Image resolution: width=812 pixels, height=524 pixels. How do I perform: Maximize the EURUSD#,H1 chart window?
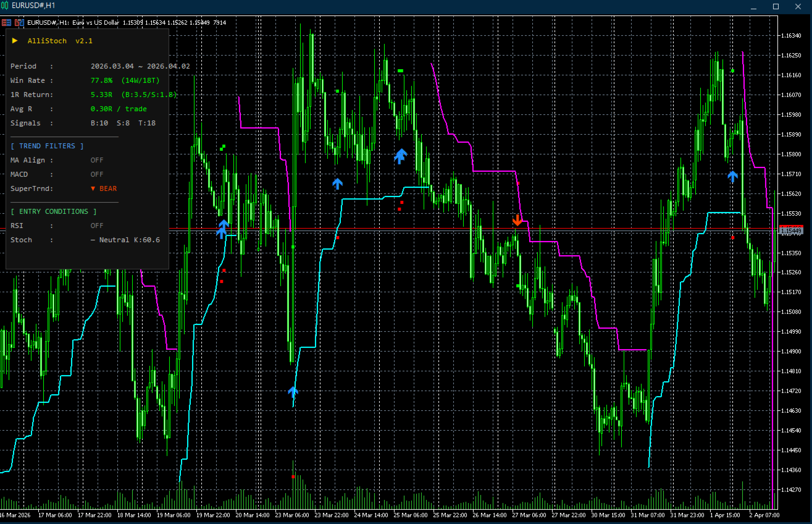click(x=776, y=6)
